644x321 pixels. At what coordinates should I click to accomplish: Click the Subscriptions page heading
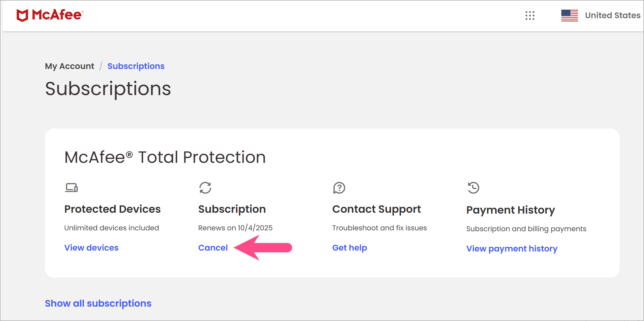pyautogui.click(x=108, y=89)
